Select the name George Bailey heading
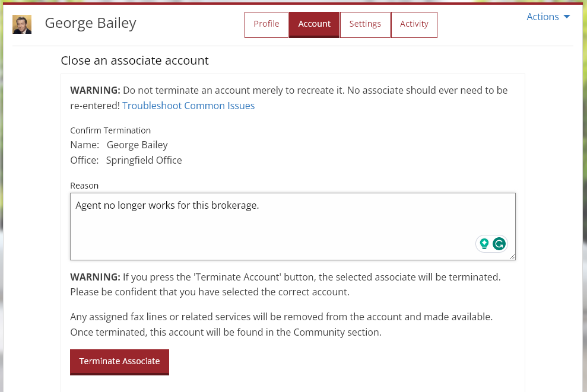The image size is (587, 392). [x=90, y=23]
